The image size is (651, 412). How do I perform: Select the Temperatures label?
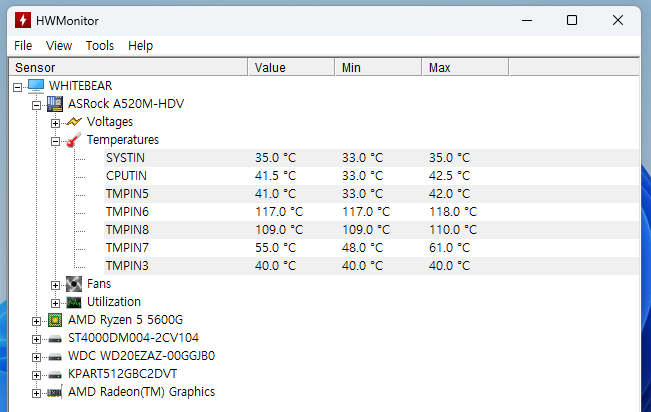(x=123, y=140)
